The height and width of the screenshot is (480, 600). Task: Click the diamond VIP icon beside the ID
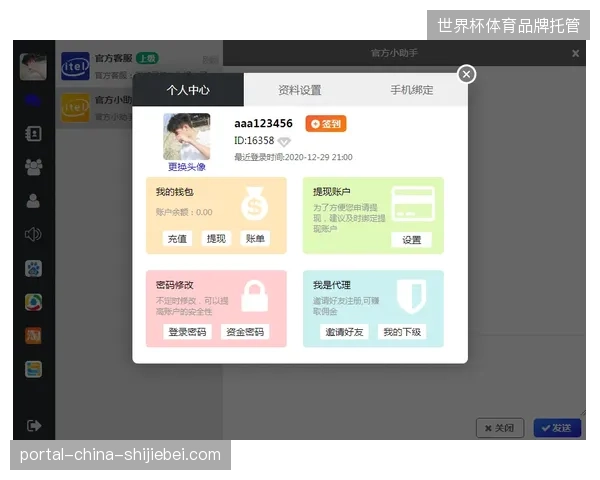click(x=284, y=142)
